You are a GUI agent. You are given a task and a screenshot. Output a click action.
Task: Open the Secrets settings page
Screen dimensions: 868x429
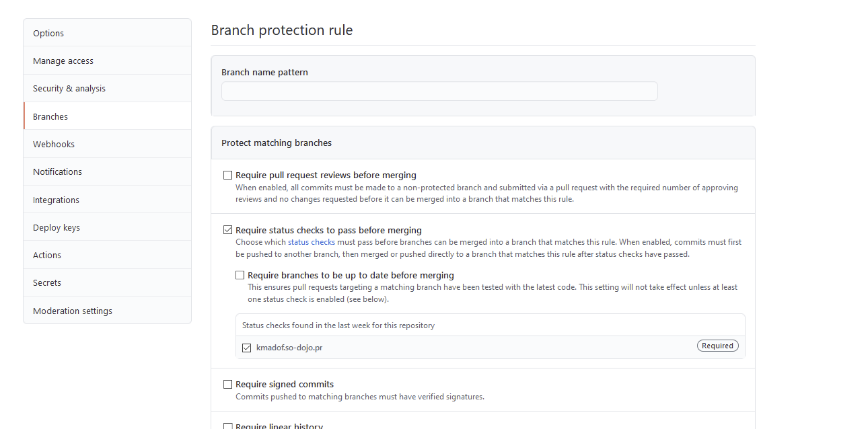pos(47,282)
